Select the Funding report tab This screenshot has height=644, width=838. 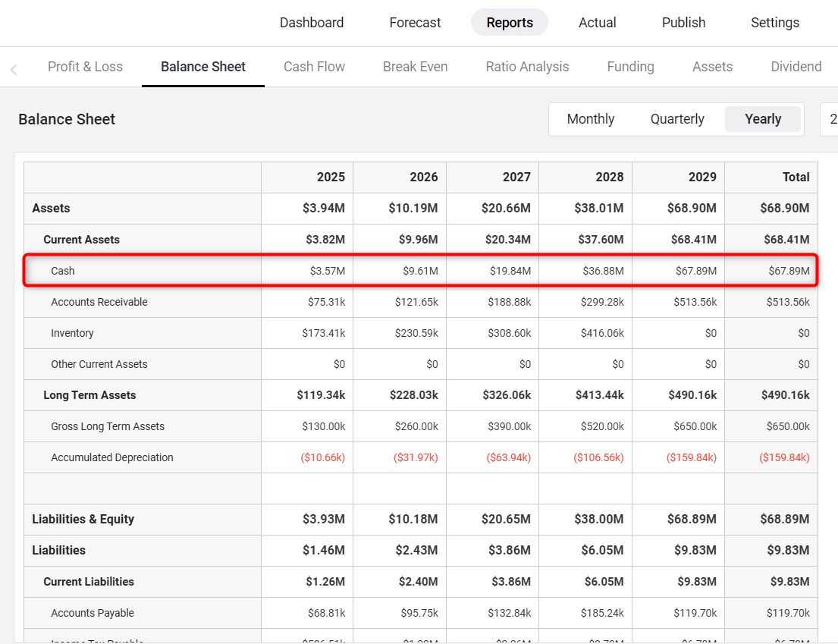tap(630, 67)
